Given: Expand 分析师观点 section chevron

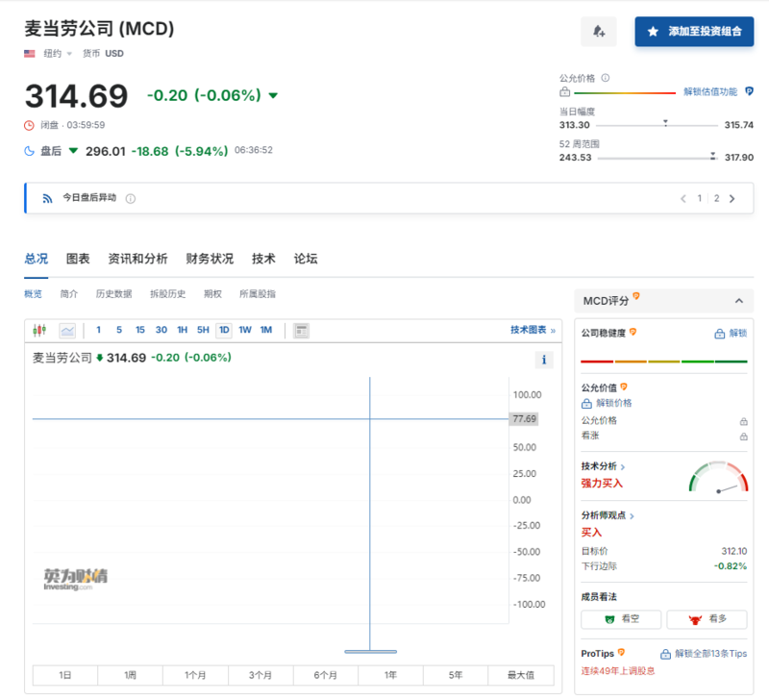Looking at the screenshot, I should (x=632, y=516).
